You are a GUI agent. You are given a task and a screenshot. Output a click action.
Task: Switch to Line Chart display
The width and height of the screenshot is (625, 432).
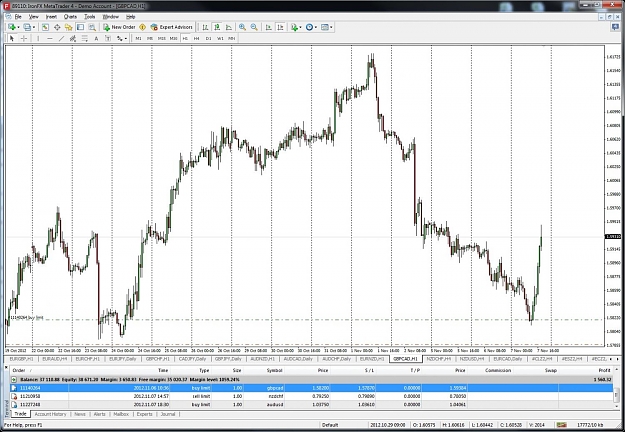pyautogui.click(x=229, y=27)
